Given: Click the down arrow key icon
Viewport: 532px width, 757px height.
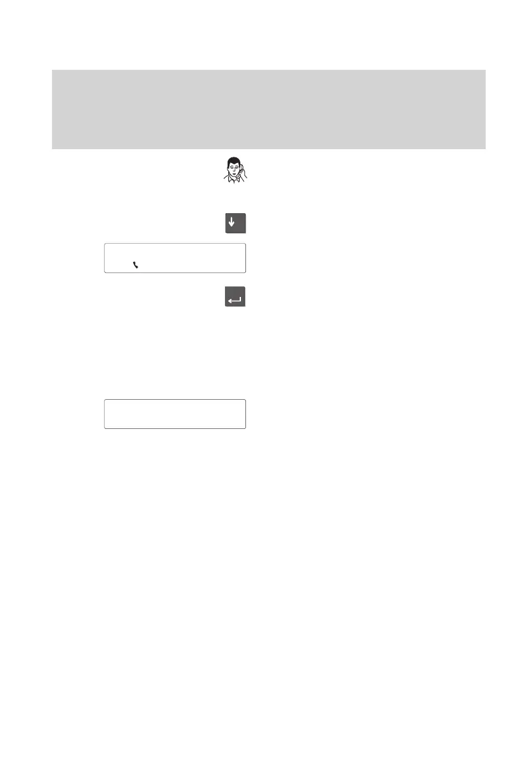Looking at the screenshot, I should click(x=235, y=223).
